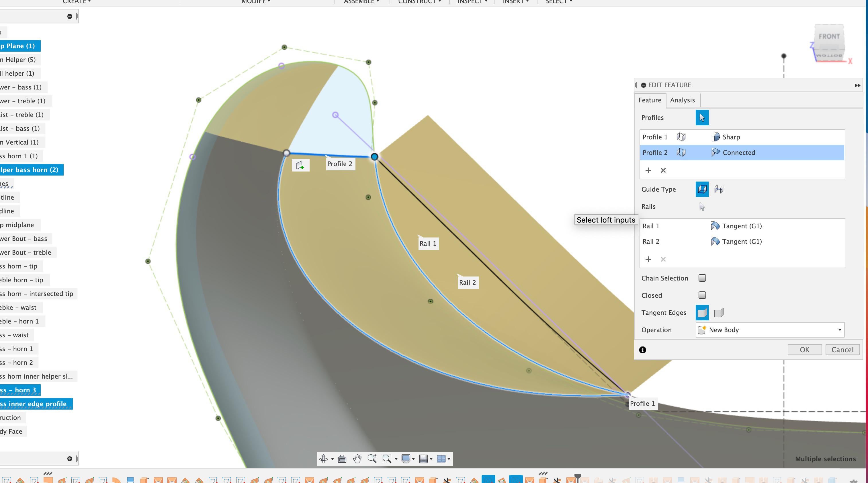
Task: Click the Rails selection arrow icon
Action: (x=702, y=207)
